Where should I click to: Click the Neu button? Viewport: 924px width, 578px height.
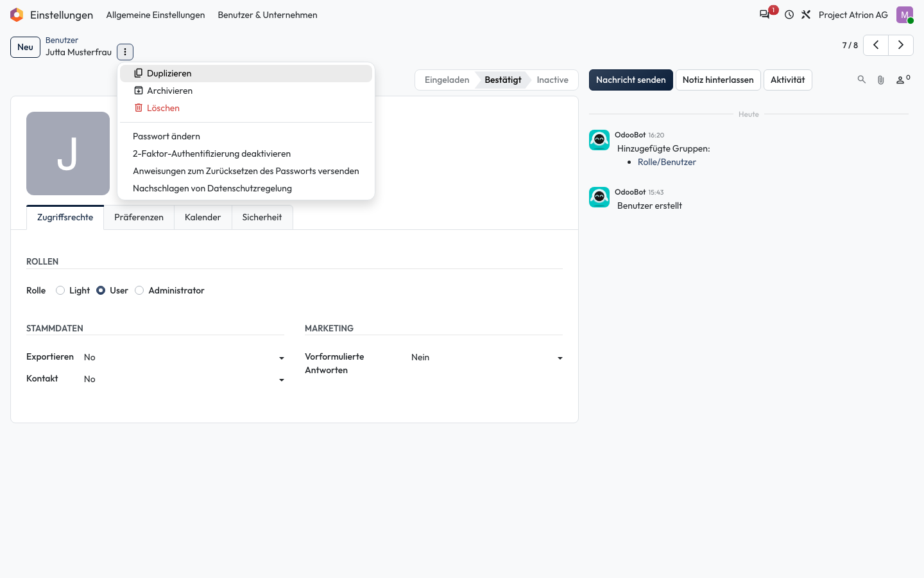click(25, 47)
